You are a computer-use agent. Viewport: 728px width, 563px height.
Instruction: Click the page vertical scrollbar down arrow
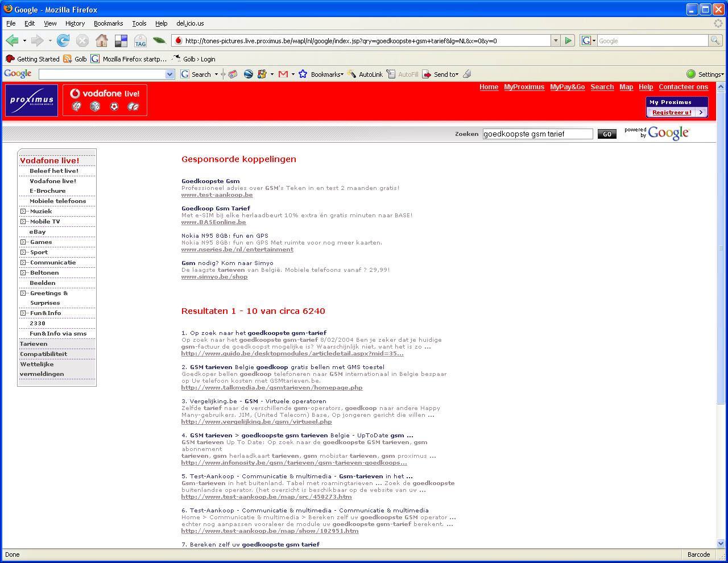tap(721, 543)
